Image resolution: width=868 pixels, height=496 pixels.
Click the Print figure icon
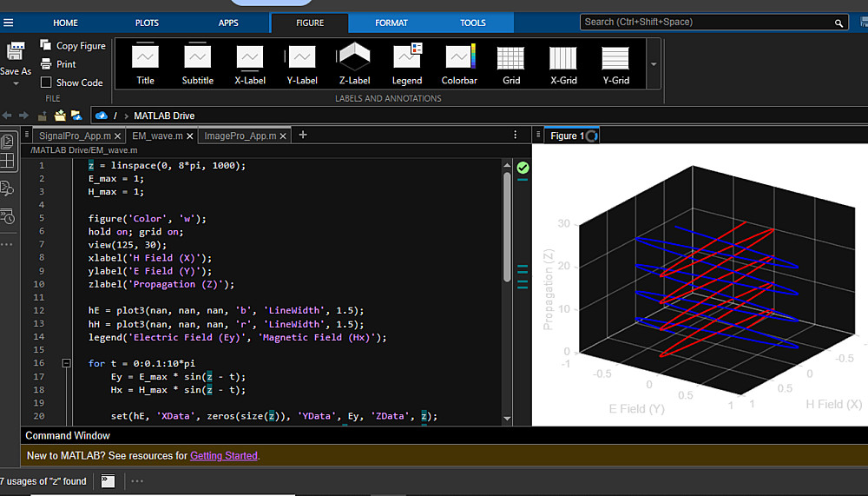click(x=46, y=64)
